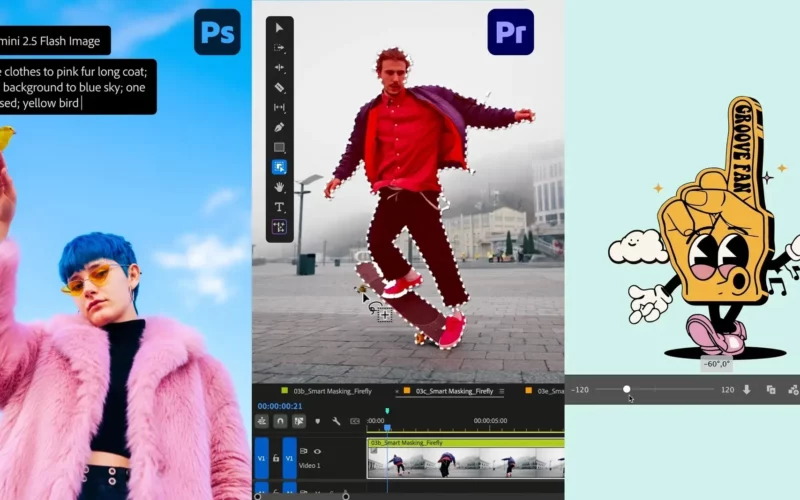The height and width of the screenshot is (500, 800).
Task: Click the Video 1 track name
Action: tap(309, 465)
